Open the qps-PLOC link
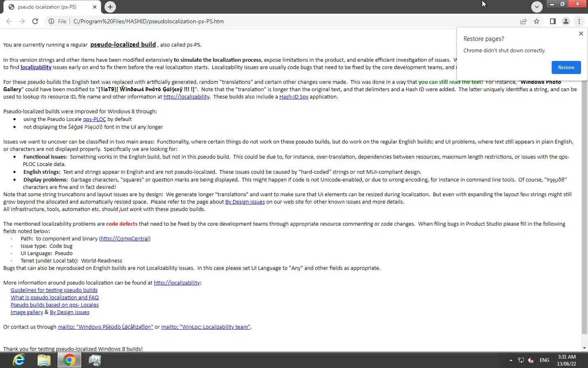Screen dimensions: 588x368 94,119
